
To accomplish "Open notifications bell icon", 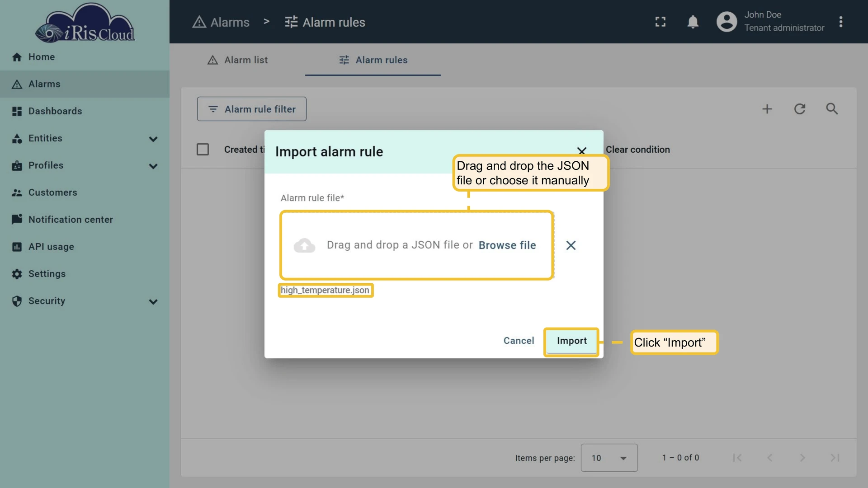I will [x=693, y=22].
